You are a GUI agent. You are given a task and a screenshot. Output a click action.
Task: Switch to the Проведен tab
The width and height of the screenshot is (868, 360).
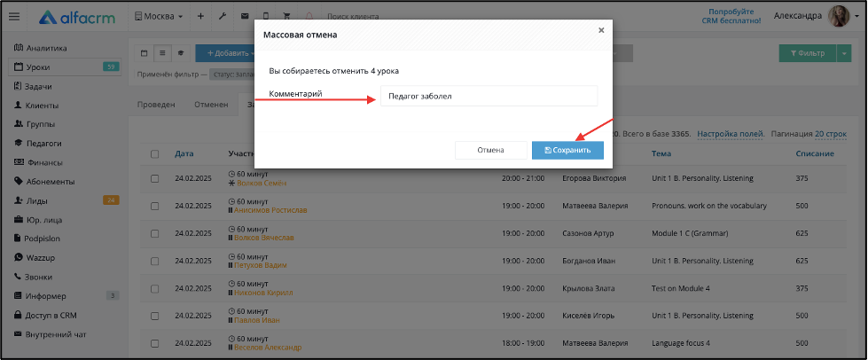coord(156,105)
